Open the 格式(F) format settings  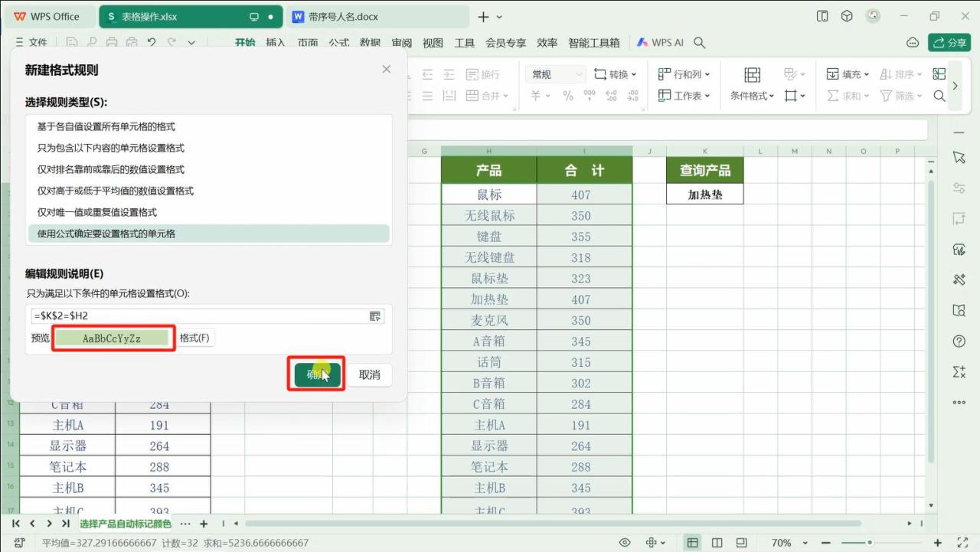tap(194, 338)
